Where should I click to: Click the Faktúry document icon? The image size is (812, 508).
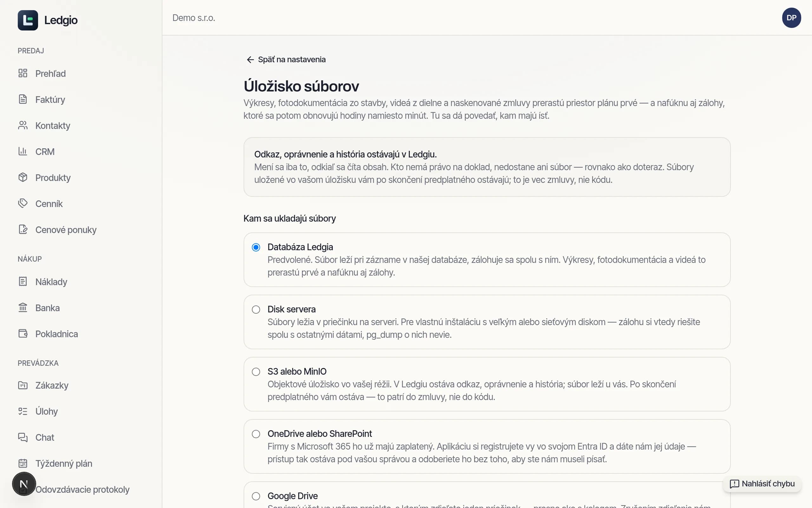23,99
